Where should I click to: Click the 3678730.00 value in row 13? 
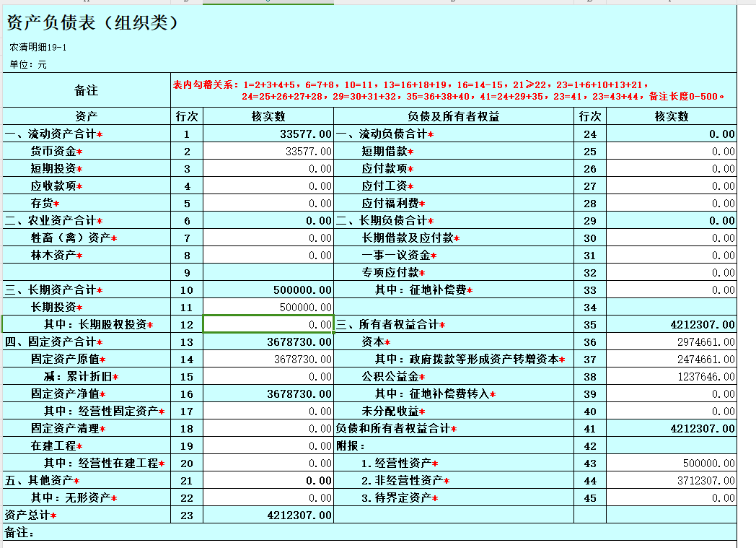click(268, 342)
